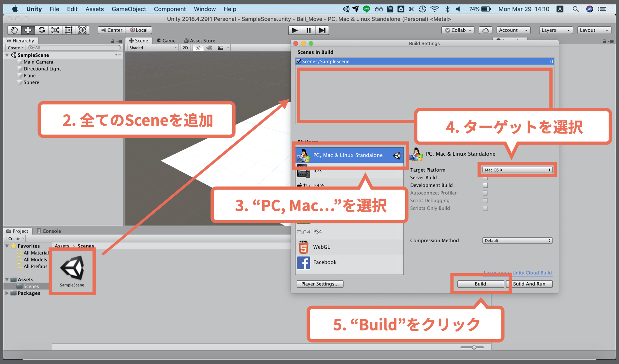The width and height of the screenshot is (619, 364).
Task: Open Player Settings
Action: click(x=320, y=284)
